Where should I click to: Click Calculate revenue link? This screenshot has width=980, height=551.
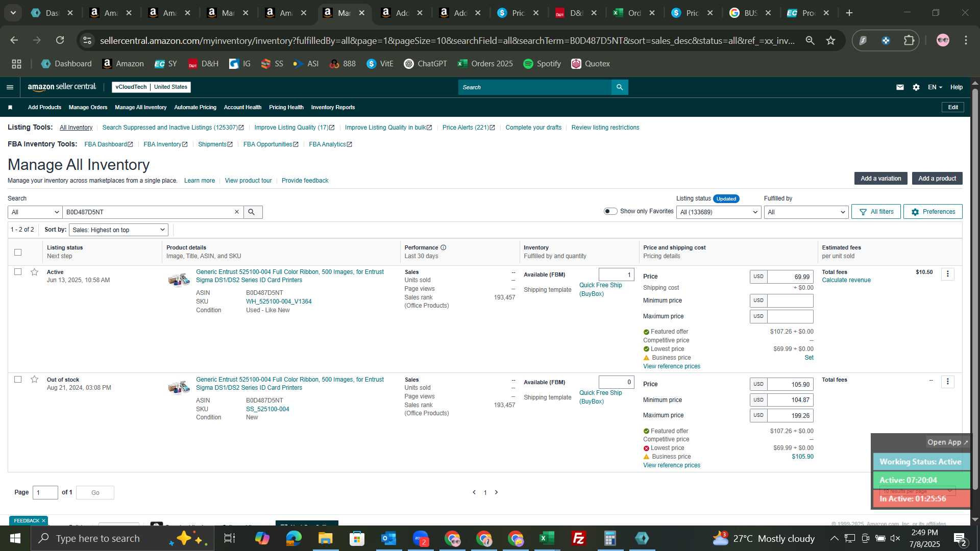click(x=846, y=280)
